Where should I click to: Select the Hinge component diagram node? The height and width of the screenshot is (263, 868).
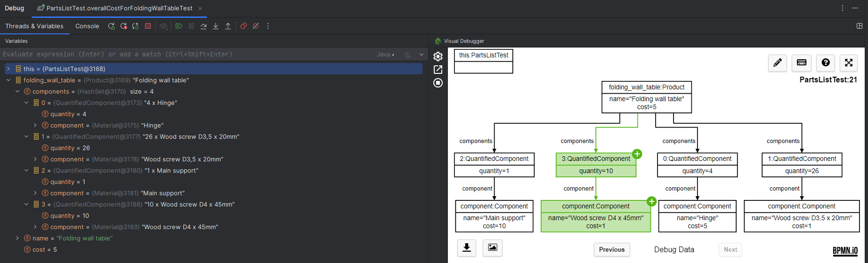coord(697,216)
